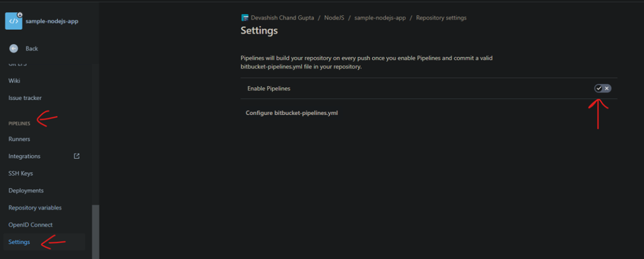Open the Wiki settings page
Screen dimensions: 644x259
(x=14, y=81)
